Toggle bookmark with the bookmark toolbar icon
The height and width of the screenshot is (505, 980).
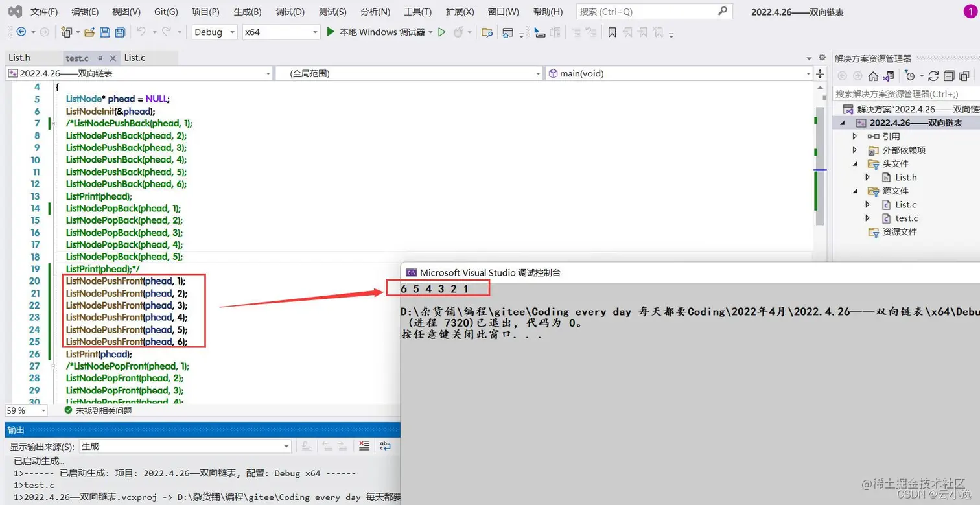612,32
